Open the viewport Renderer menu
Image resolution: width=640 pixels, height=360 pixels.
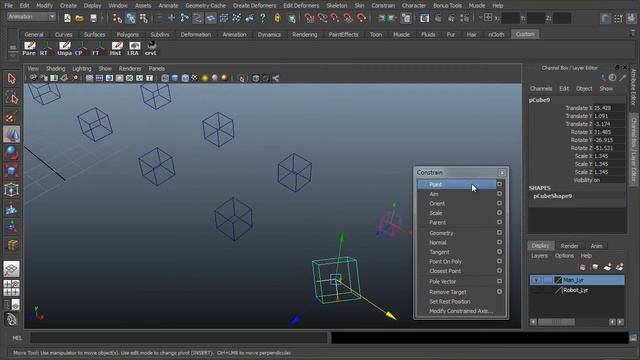click(x=130, y=69)
